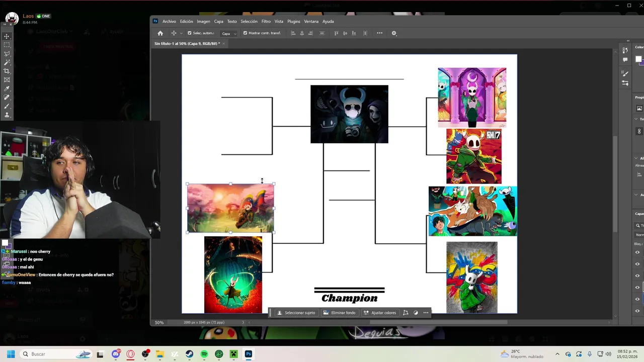Align left edges in options bar
The image size is (644, 362).
pyautogui.click(x=293, y=33)
